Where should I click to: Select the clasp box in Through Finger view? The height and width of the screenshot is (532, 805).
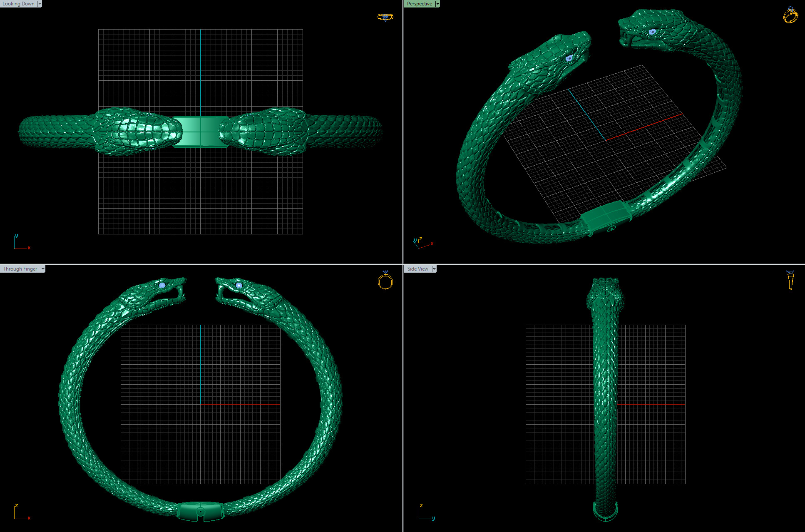pyautogui.click(x=200, y=512)
